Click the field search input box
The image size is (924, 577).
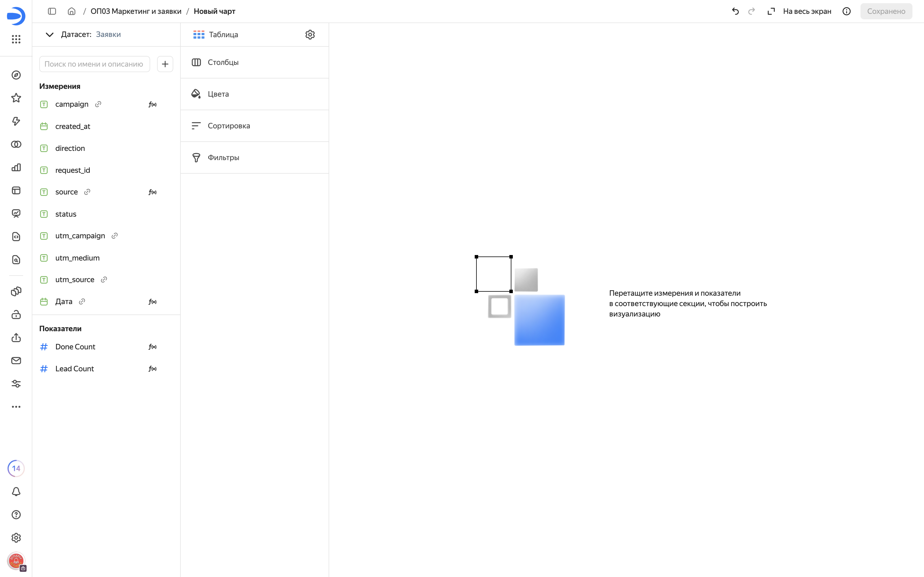click(95, 64)
